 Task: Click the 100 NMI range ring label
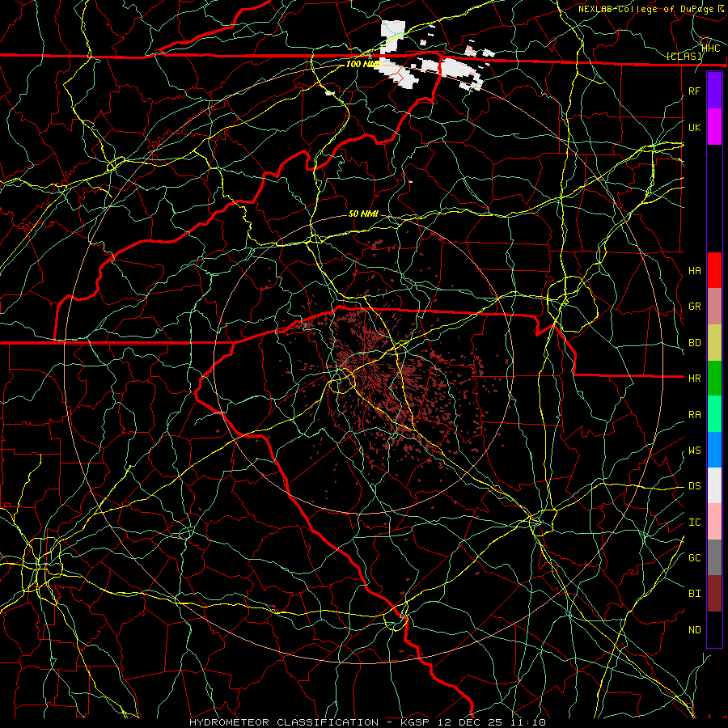pos(363,64)
